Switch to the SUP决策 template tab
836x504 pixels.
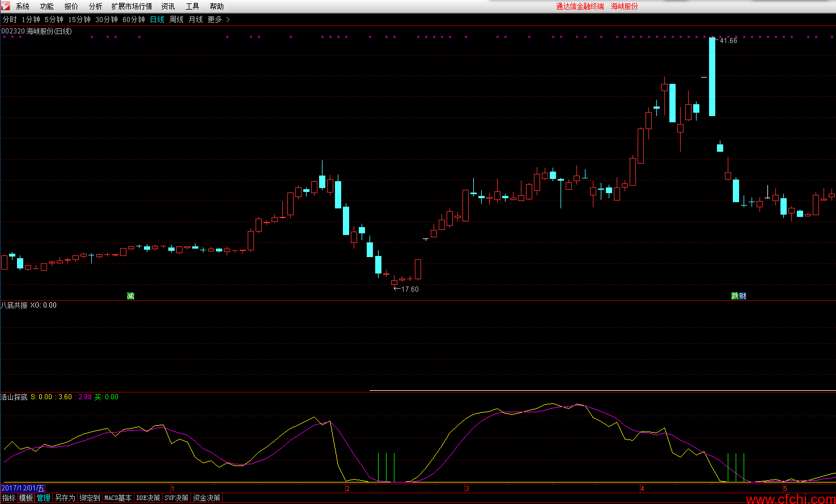pyautogui.click(x=176, y=498)
